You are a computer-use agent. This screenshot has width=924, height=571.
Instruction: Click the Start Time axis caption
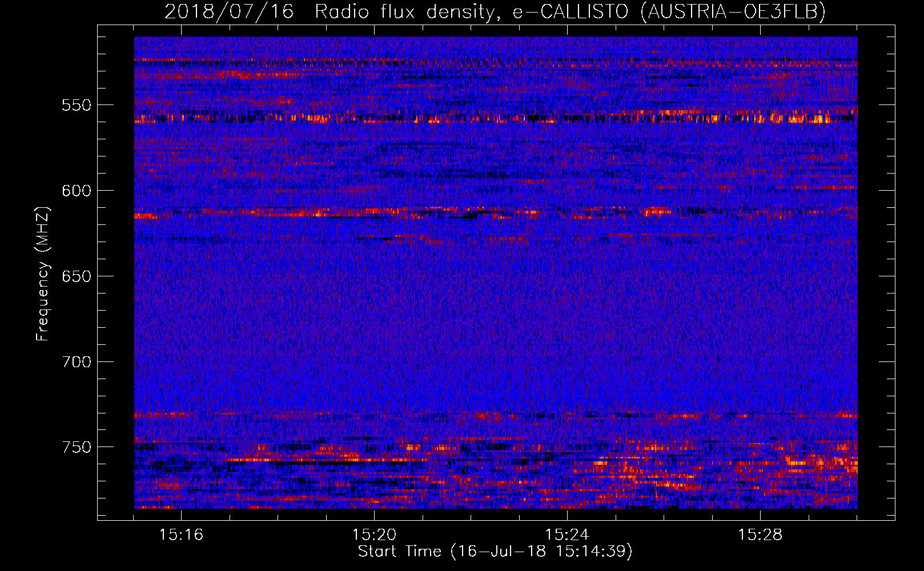coord(495,552)
